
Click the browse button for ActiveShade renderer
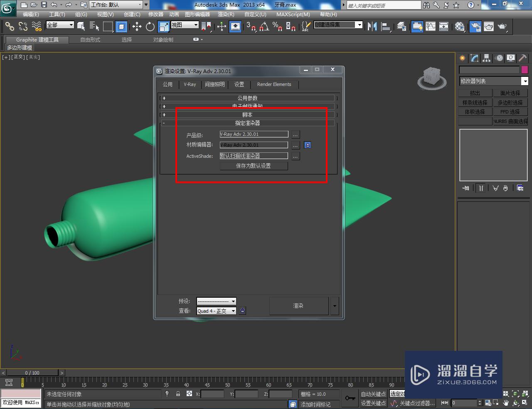pyautogui.click(x=295, y=156)
